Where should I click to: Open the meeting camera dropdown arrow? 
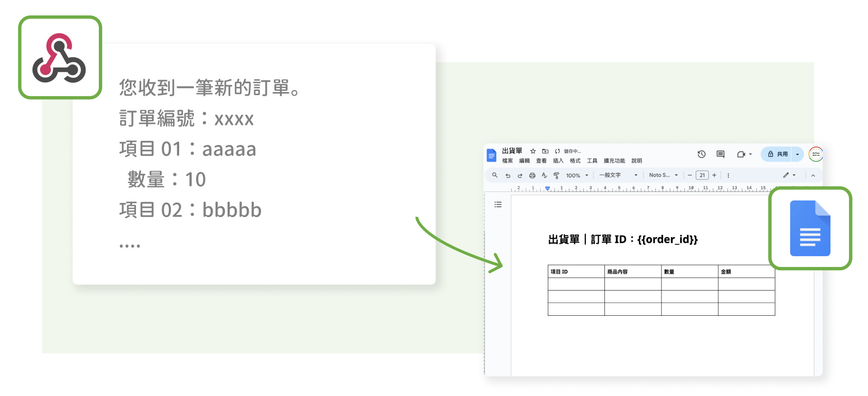(x=750, y=154)
